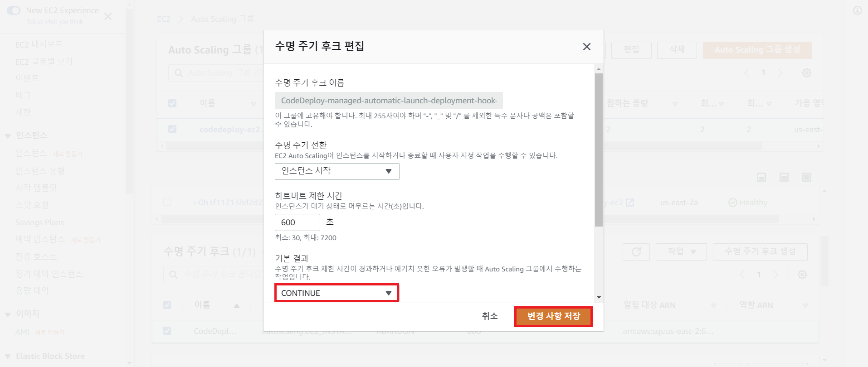Sort by 역할 ARN column
The width and height of the screenshot is (868, 367).
pyautogui.click(x=805, y=306)
